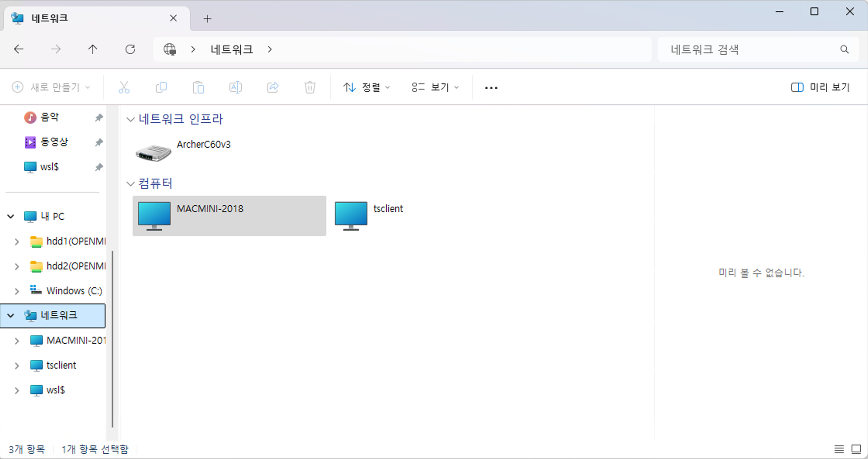
Task: Collapse the 내 PC tree node
Action: (11, 216)
